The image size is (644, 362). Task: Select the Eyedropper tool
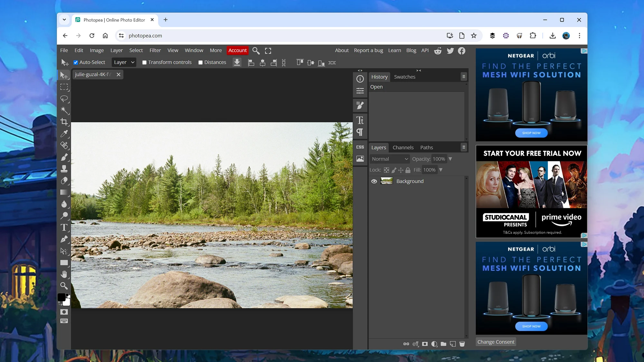(x=64, y=134)
